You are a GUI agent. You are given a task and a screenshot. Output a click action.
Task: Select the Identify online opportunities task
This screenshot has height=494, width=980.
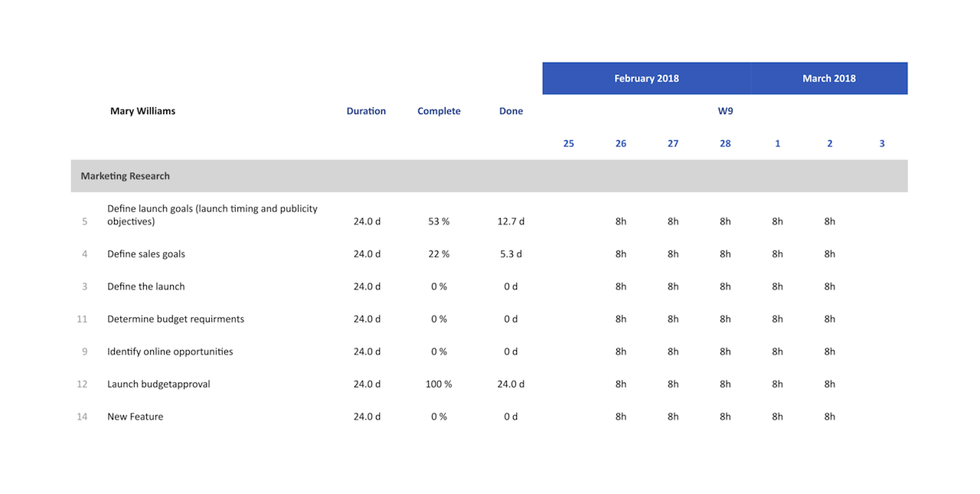(x=170, y=352)
